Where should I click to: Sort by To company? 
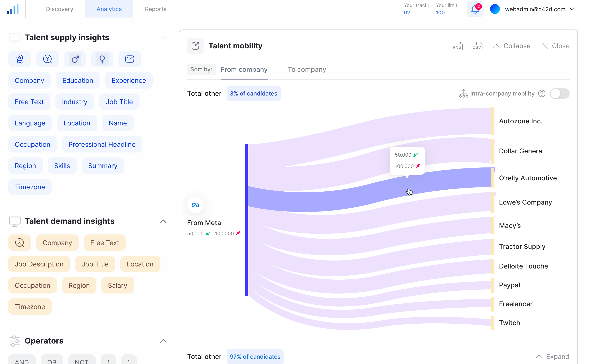(x=307, y=69)
